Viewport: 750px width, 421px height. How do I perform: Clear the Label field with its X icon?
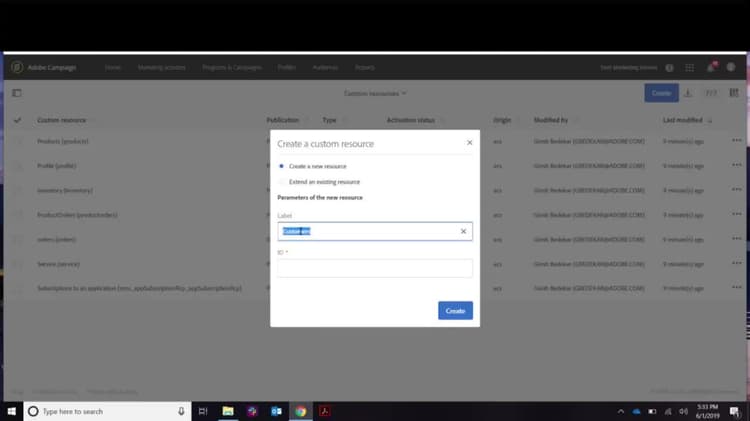click(463, 231)
